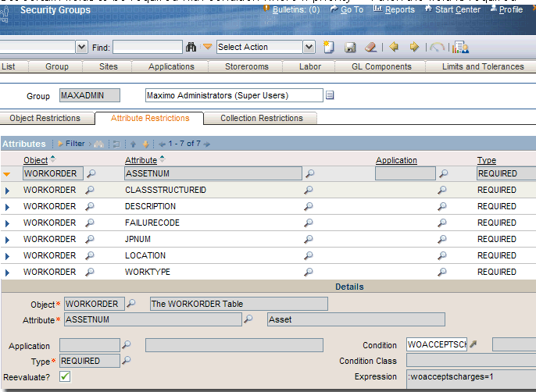536x392 pixels.
Task: Click Attribute lookup magnifier in DESCRIPTION row
Action: pos(309,206)
